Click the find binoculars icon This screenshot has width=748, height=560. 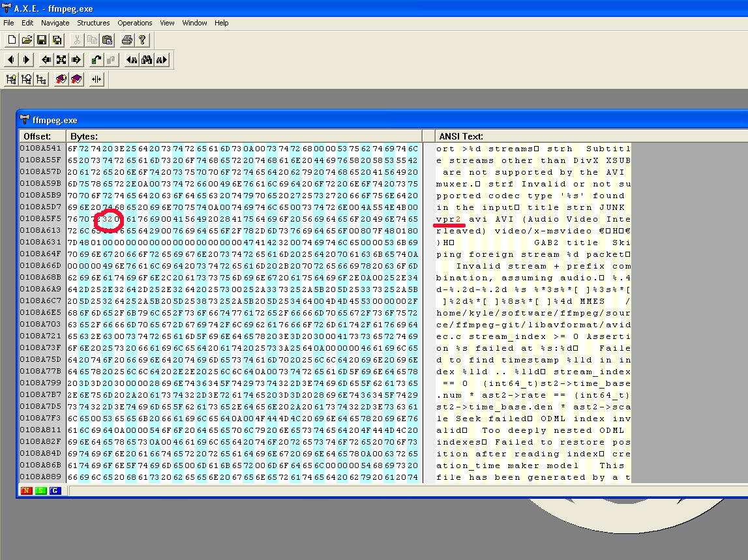point(147,59)
